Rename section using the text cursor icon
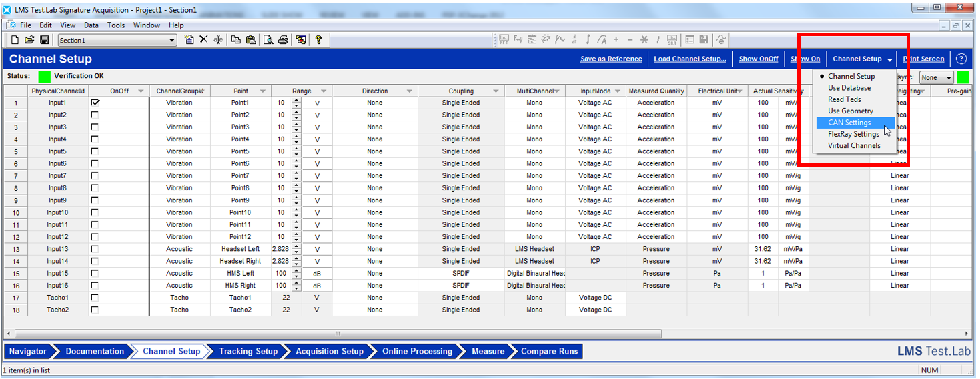Image resolution: width=980 pixels, height=379 pixels. [x=218, y=40]
